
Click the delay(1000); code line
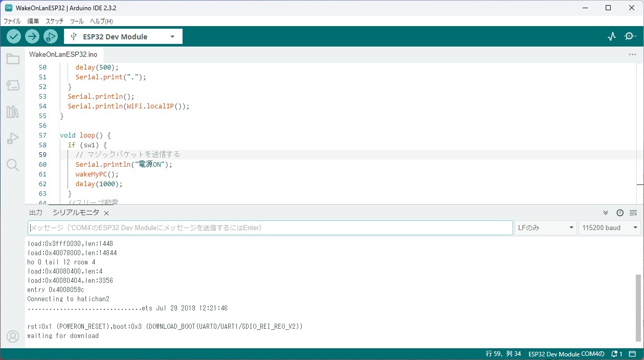tap(99, 184)
